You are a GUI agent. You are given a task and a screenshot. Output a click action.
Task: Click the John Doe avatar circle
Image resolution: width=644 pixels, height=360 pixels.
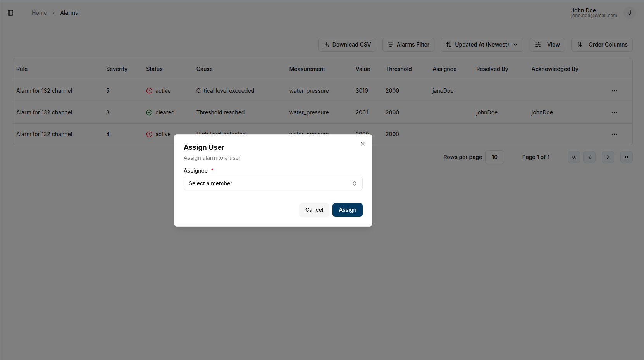pos(629,13)
